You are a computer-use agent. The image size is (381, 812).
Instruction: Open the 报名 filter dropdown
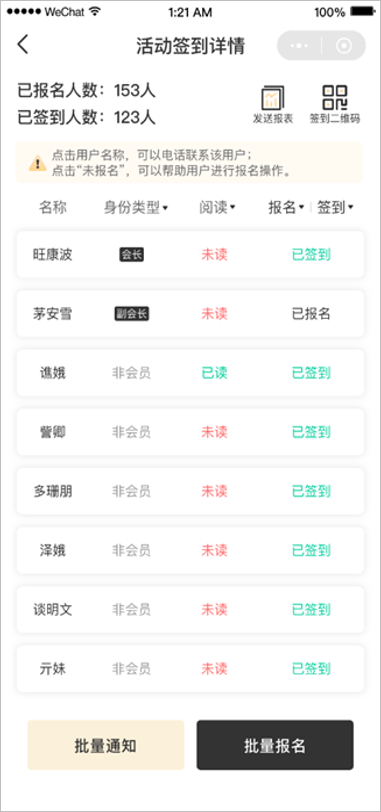pyautogui.click(x=286, y=208)
